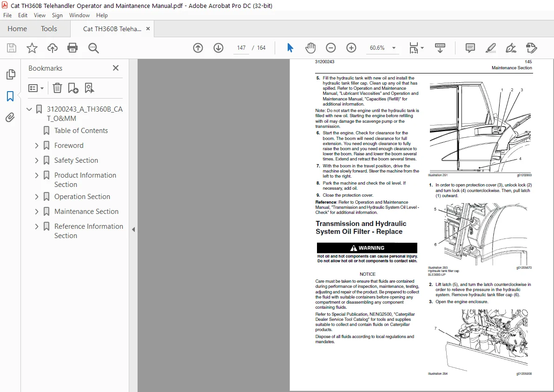Viewport: 554px width, 392px height.
Task: Add a comment sticky note
Action: 470,48
